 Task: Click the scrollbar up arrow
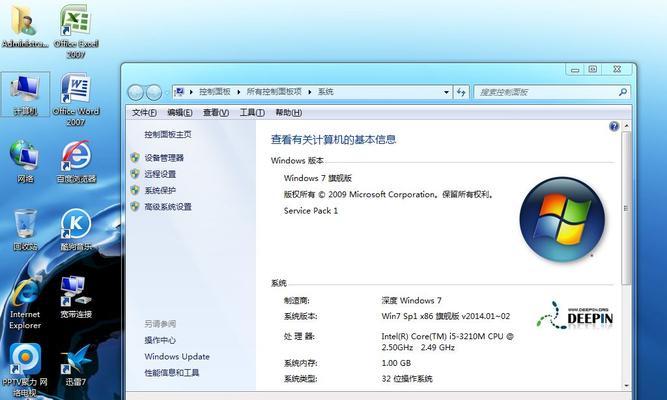[x=626, y=126]
